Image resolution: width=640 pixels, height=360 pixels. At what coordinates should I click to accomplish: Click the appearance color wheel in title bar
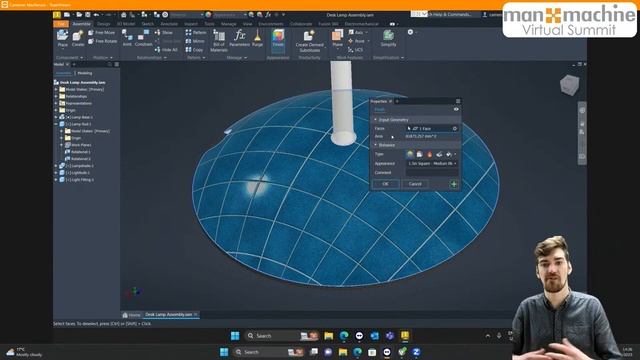[x=208, y=15]
